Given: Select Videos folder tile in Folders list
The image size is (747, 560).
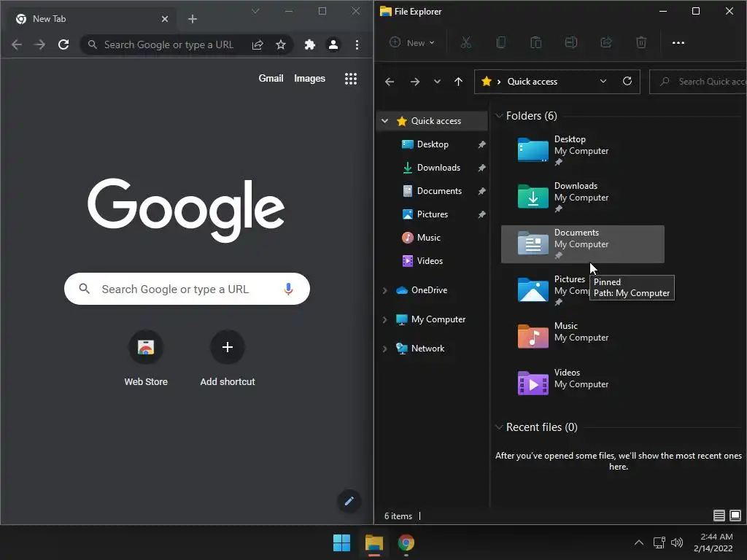Looking at the screenshot, I should pos(582,383).
